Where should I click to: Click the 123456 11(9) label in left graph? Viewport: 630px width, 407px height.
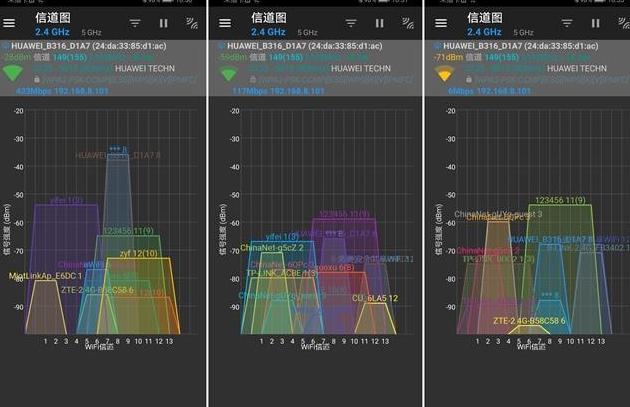[x=128, y=231]
